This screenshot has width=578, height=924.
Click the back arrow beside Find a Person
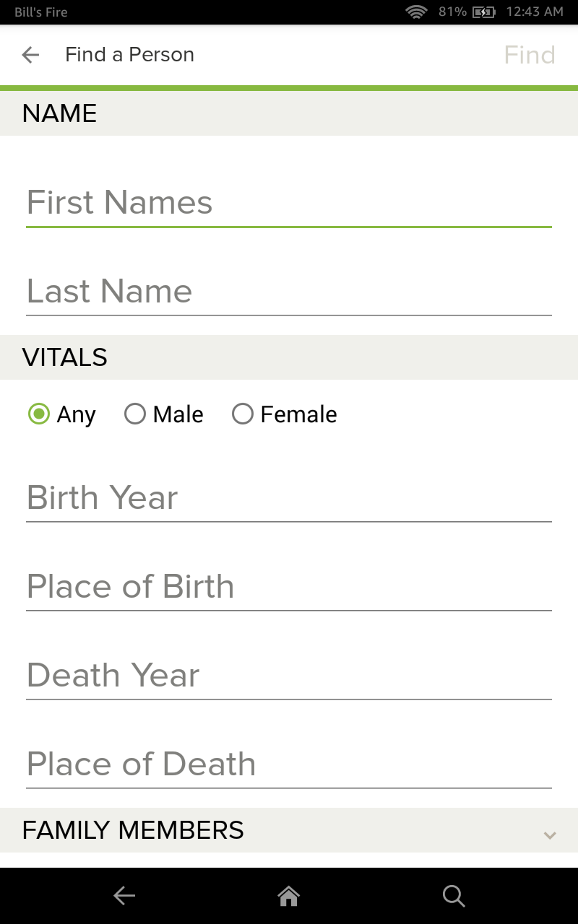[x=30, y=55]
